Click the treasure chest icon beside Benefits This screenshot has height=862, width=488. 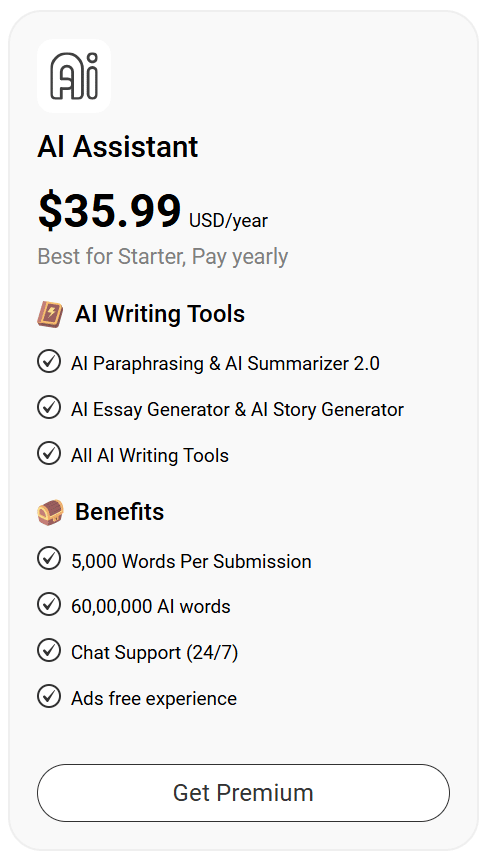(50, 512)
